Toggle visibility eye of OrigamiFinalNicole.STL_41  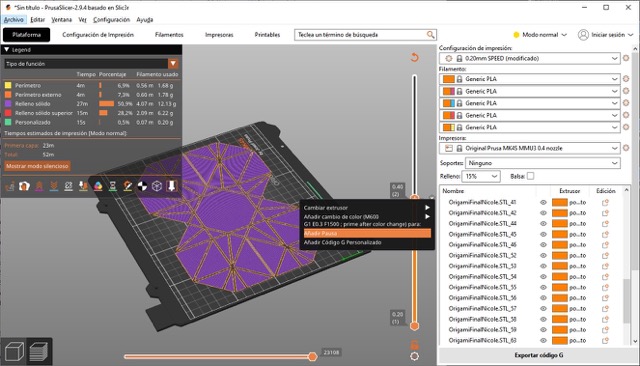click(x=543, y=202)
